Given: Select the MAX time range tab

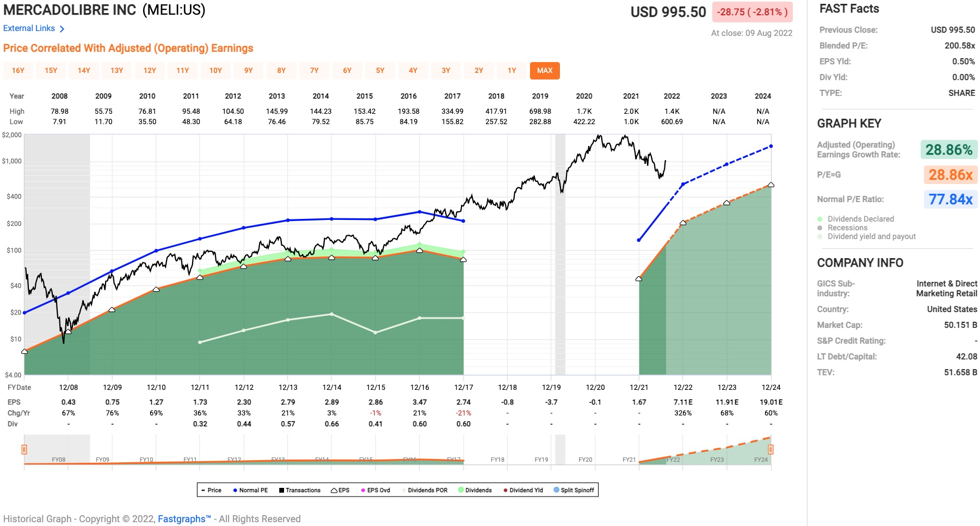Looking at the screenshot, I should (544, 71).
